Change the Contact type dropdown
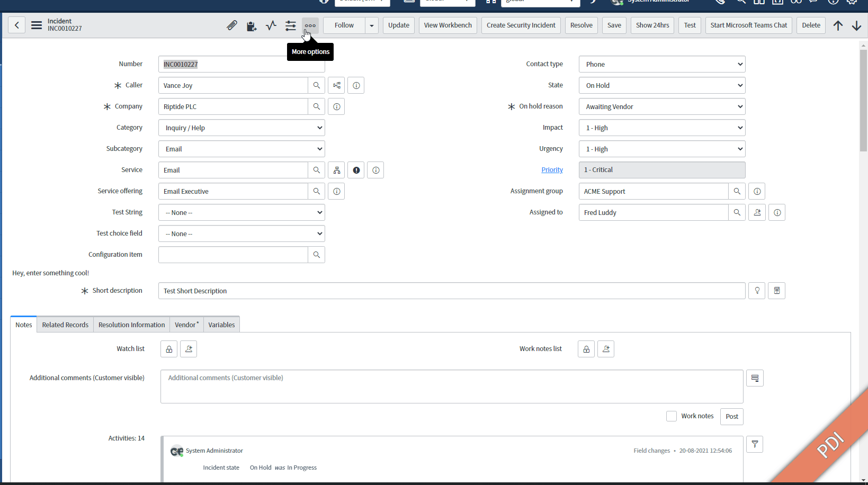 [x=661, y=64]
